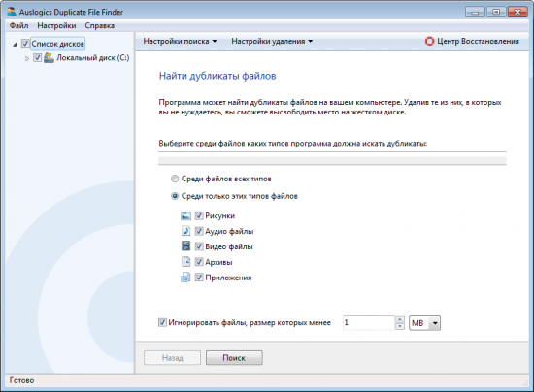Toggle Игнорировать файлы size filter checkbox
The image size is (534, 392).
[162, 322]
